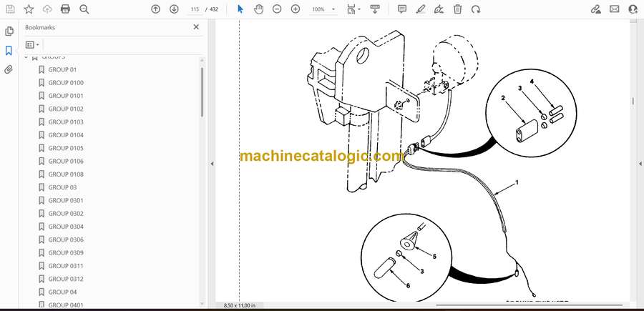
Task: Close the Bookmarks panel
Action: pos(196,27)
